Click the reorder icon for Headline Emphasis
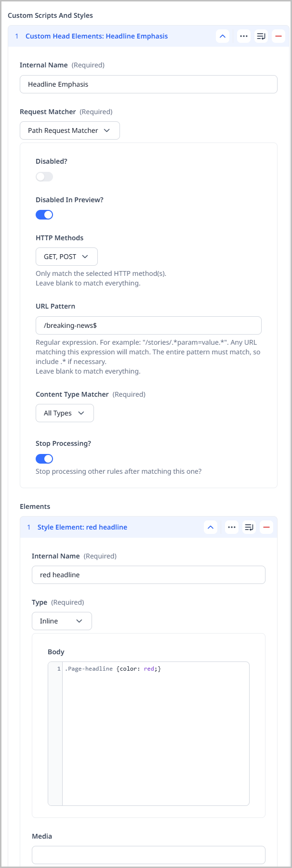 [x=261, y=36]
